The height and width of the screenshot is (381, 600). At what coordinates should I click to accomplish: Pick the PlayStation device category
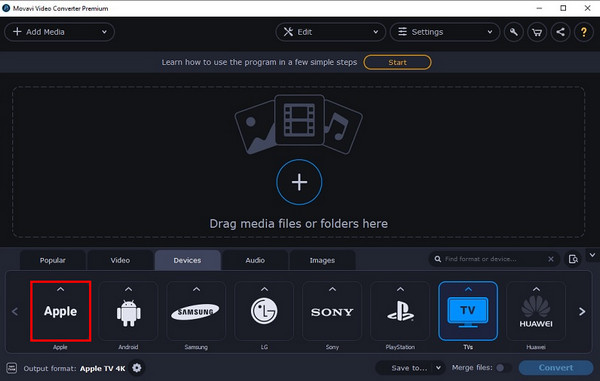click(400, 311)
